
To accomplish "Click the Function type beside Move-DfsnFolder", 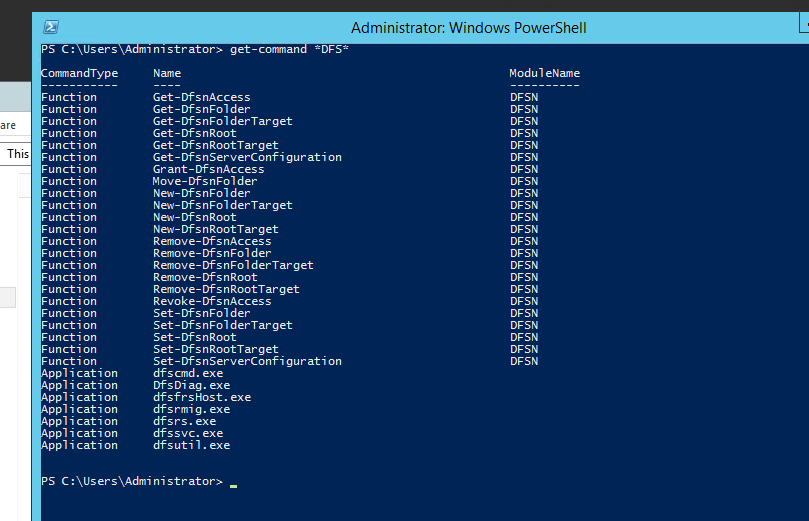I will (69, 181).
